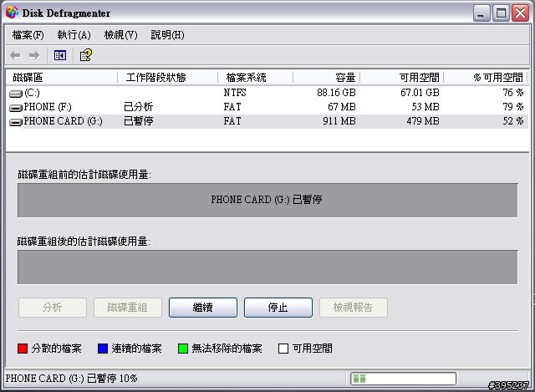Click the PHONE CARD (G:) drive icon

click(16, 122)
